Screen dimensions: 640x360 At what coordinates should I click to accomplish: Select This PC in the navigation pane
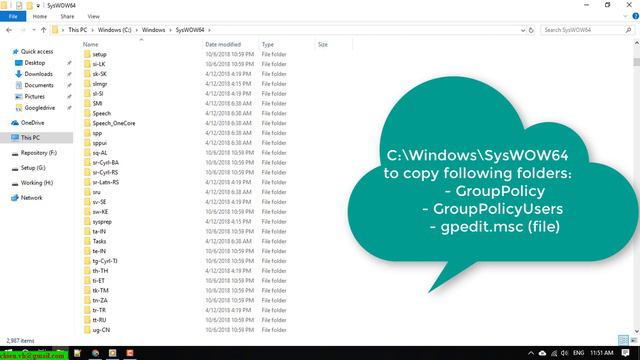[37, 138]
